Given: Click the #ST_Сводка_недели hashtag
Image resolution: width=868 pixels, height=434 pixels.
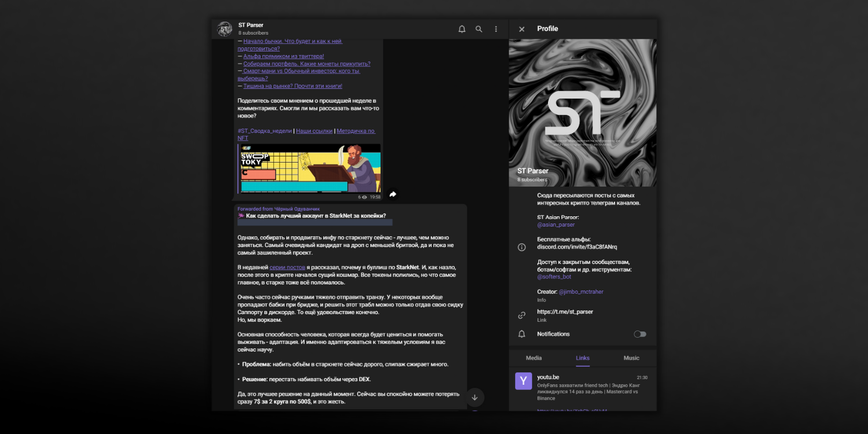Looking at the screenshot, I should click(264, 131).
